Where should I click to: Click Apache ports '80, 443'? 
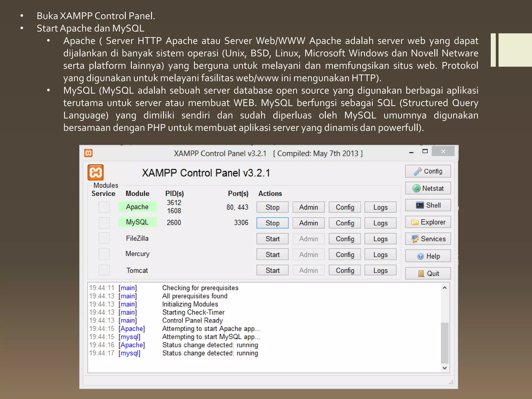click(x=237, y=207)
